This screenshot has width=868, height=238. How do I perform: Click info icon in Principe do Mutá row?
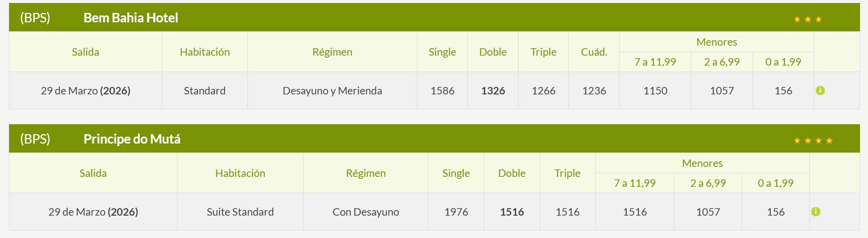coord(815,212)
